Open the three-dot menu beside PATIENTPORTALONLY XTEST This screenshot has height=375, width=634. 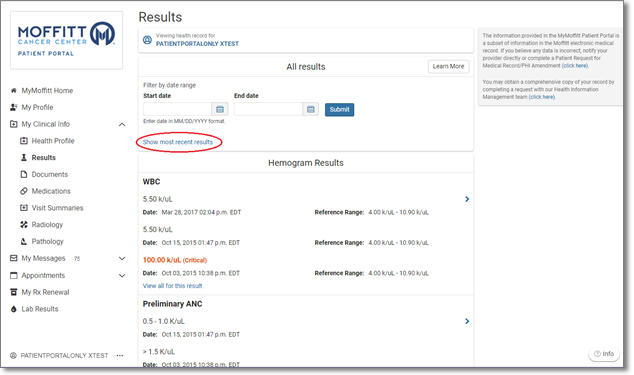tap(120, 356)
